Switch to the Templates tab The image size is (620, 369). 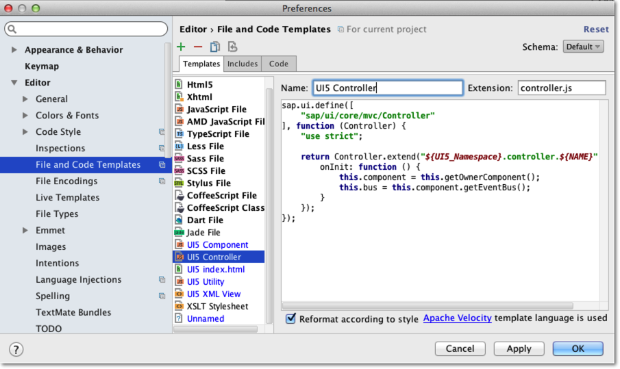201,64
